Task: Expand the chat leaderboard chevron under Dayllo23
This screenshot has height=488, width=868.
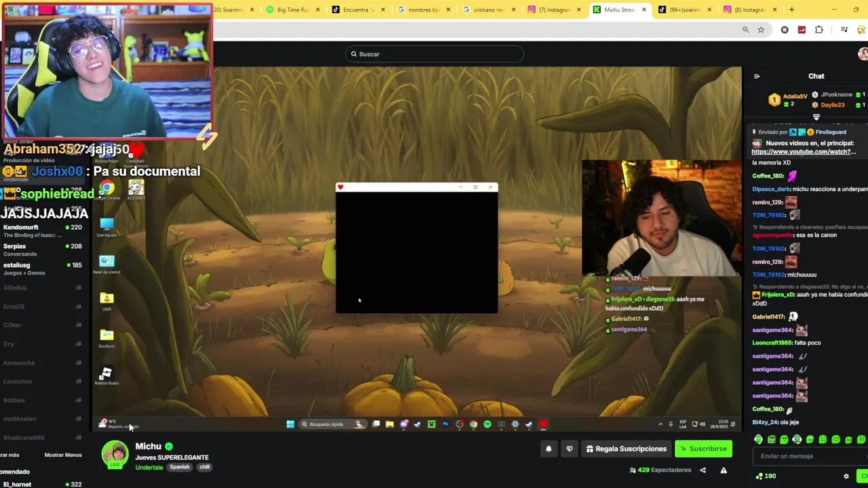Action: pos(816,117)
